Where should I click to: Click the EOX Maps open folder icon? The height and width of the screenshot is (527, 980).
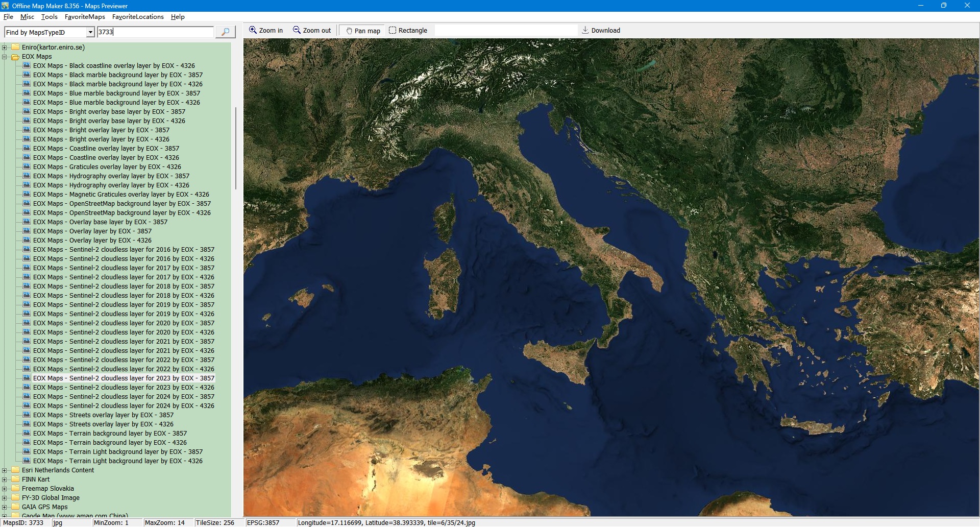pyautogui.click(x=15, y=57)
